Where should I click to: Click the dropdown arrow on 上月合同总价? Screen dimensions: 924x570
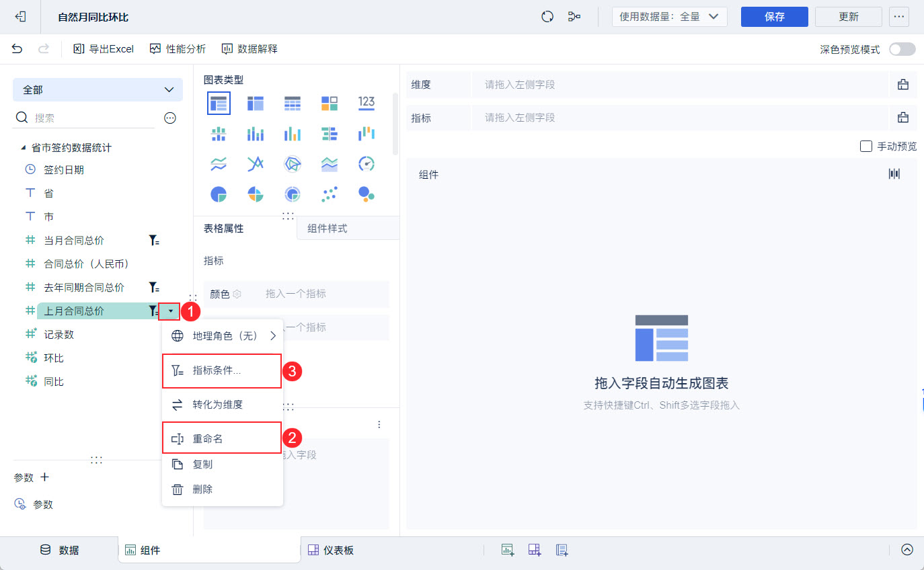point(170,311)
